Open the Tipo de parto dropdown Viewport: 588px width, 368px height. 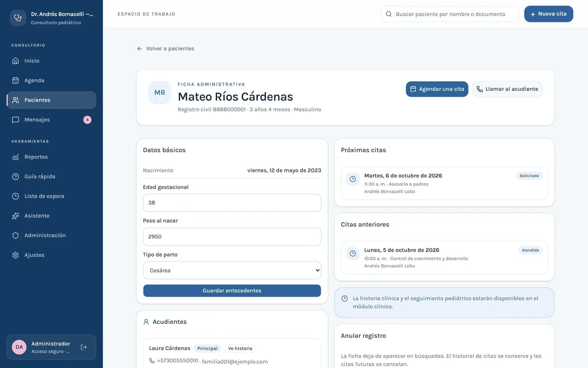[x=232, y=270]
